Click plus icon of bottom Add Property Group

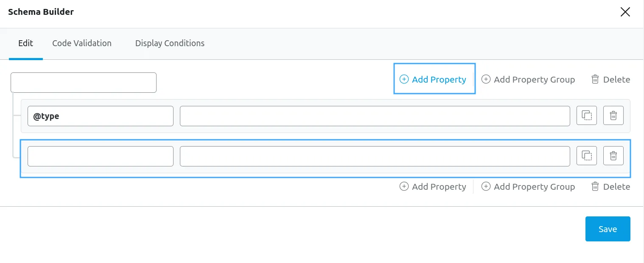coord(486,186)
